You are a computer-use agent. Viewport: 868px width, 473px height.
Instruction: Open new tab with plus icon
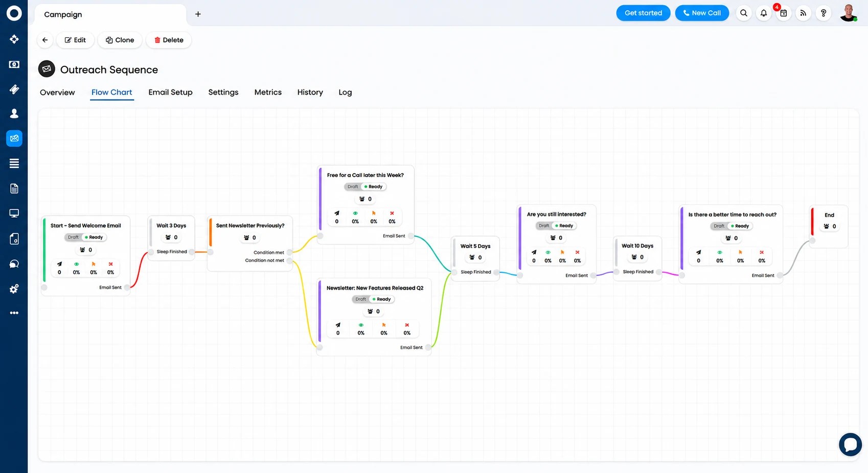(x=198, y=14)
